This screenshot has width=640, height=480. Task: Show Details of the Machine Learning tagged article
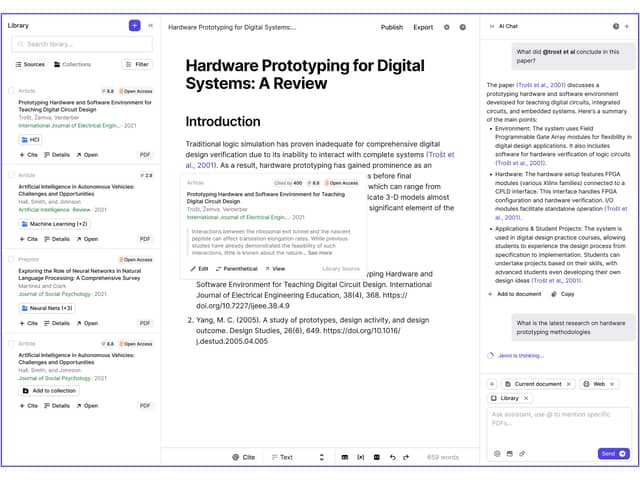[x=57, y=239]
